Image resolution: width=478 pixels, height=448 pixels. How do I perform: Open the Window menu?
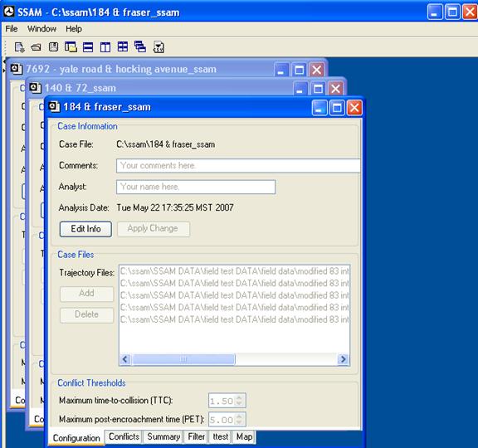(41, 29)
